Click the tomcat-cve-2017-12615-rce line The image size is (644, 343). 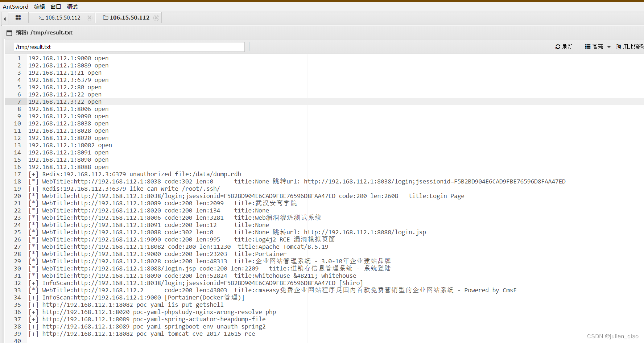click(142, 334)
